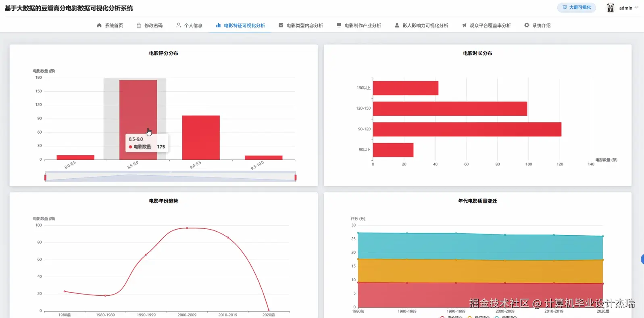Viewport: 644px width, 318px height.
Task: Go to the 影人影响力可视化分析 menu item
Action: coord(421,25)
